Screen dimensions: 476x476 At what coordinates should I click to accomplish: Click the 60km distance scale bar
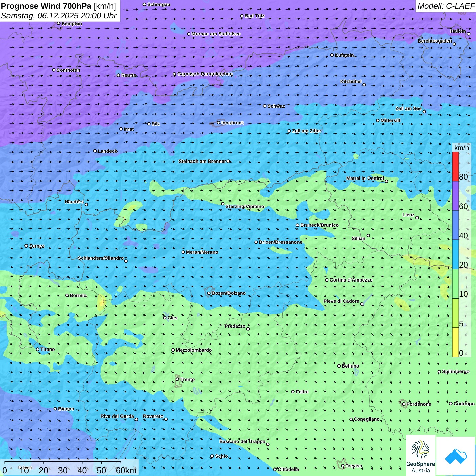[x=63, y=467]
